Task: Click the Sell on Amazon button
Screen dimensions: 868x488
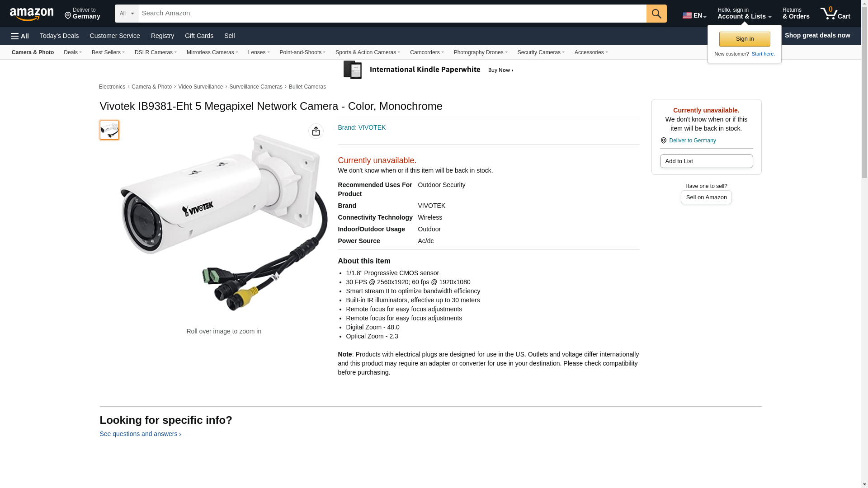Action: pos(706,197)
